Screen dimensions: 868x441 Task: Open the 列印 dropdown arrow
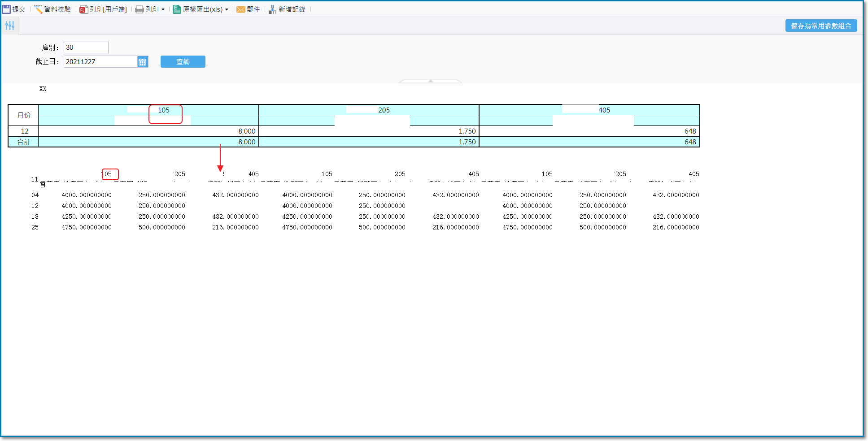163,9
